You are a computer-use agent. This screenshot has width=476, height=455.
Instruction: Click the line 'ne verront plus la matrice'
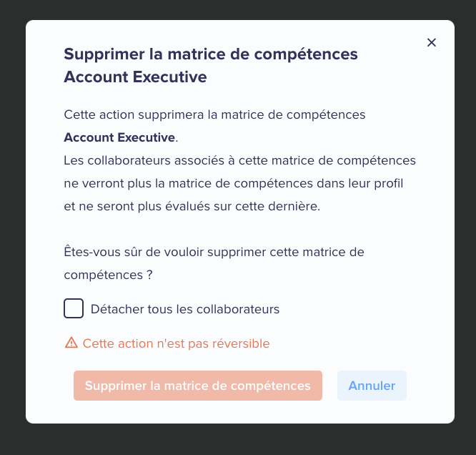(x=234, y=183)
